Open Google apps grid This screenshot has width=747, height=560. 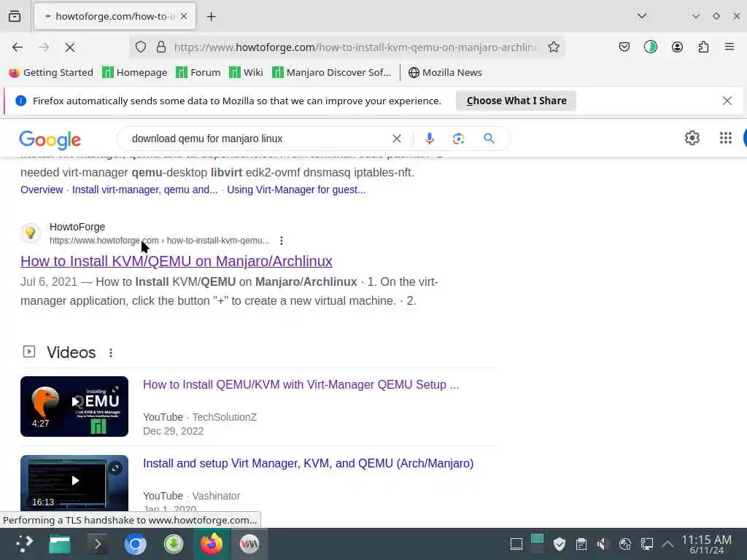tap(726, 138)
